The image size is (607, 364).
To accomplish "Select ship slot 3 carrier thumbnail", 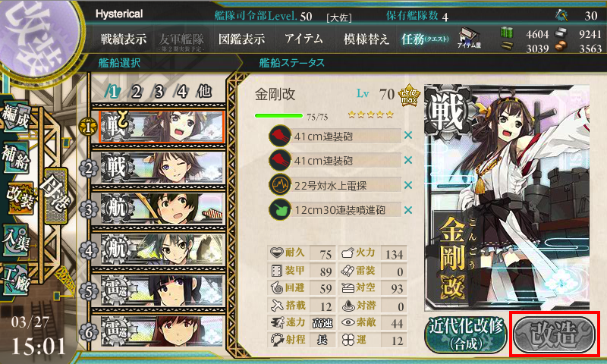I will 162,209.
